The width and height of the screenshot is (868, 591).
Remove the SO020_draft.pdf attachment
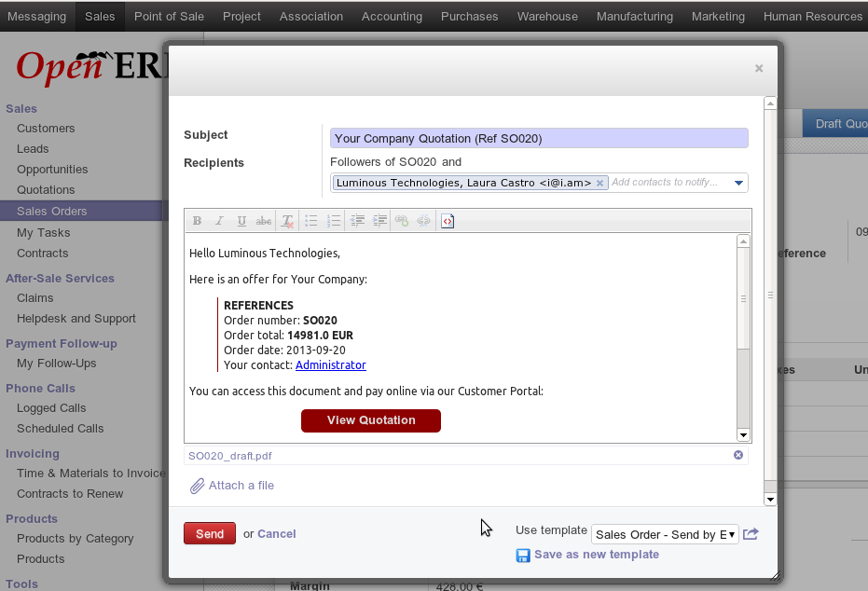738,455
